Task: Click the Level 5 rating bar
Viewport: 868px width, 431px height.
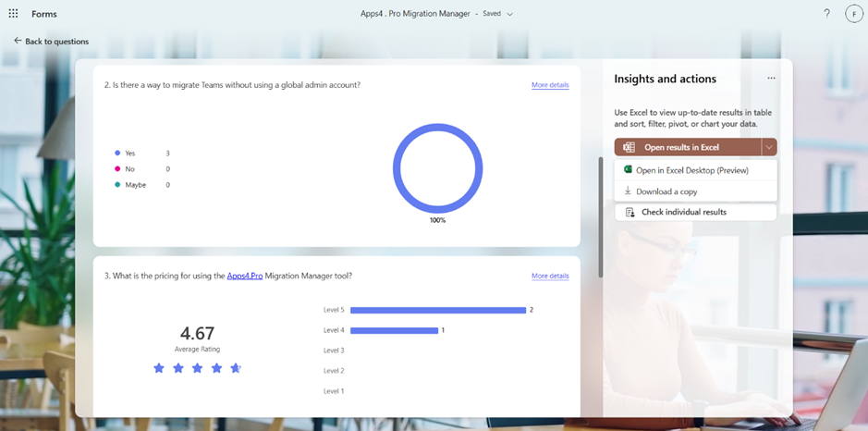Action: click(438, 310)
